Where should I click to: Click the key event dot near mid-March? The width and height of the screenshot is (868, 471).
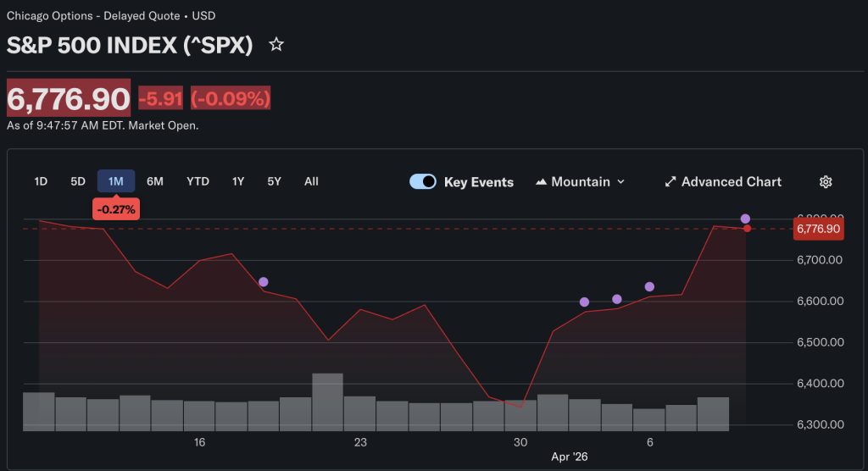tap(264, 282)
